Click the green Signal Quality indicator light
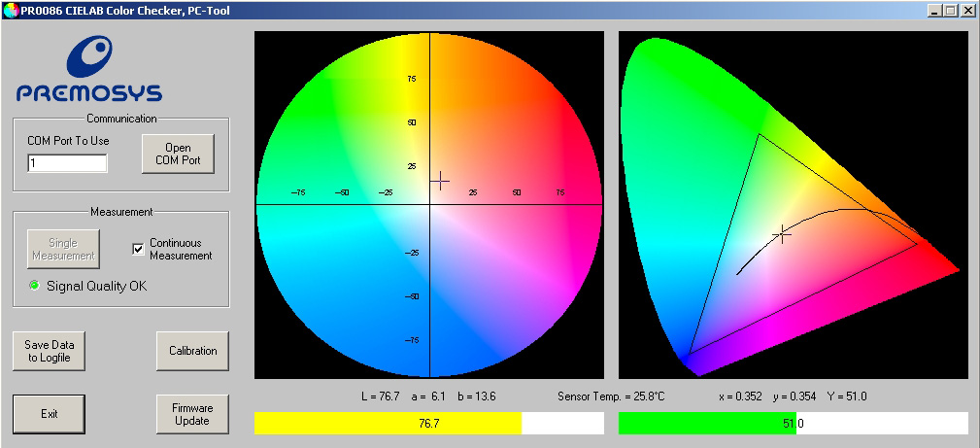Viewport: 980px width, 448px height. [x=34, y=286]
